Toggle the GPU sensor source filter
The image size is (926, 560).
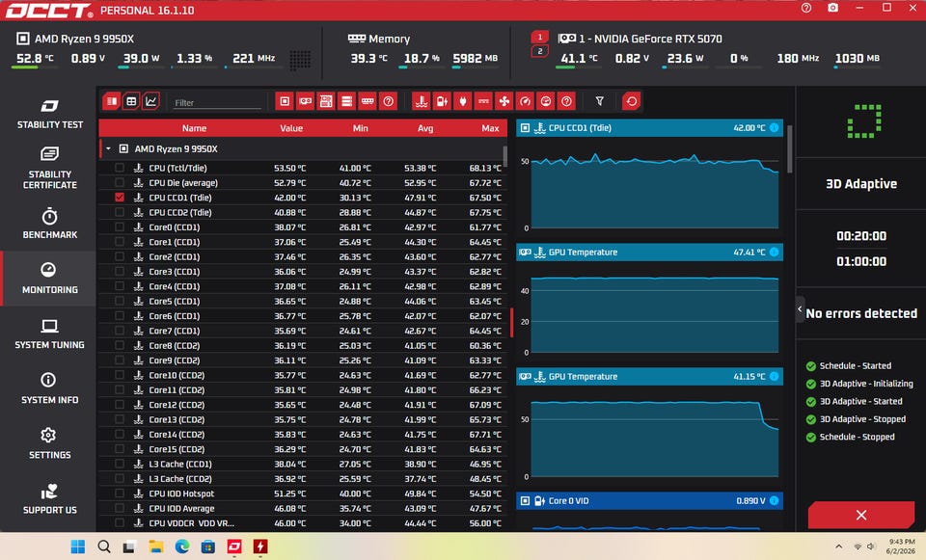306,101
